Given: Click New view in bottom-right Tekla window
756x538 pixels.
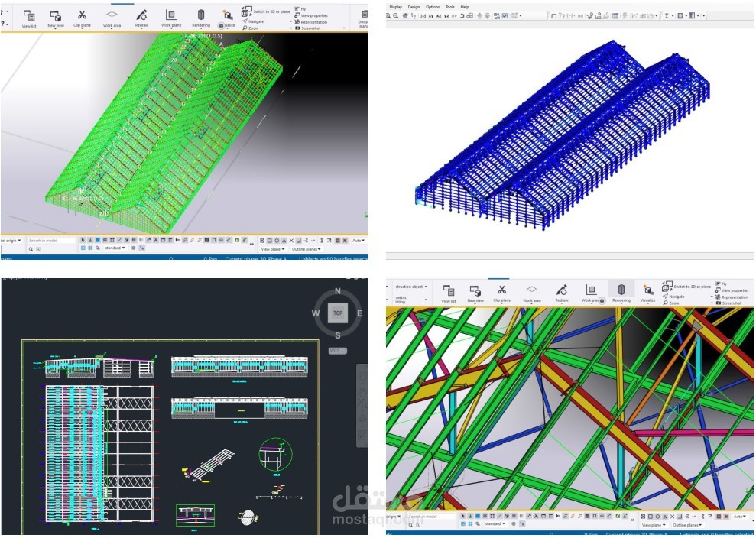Looking at the screenshot, I should pyautogui.click(x=475, y=294).
